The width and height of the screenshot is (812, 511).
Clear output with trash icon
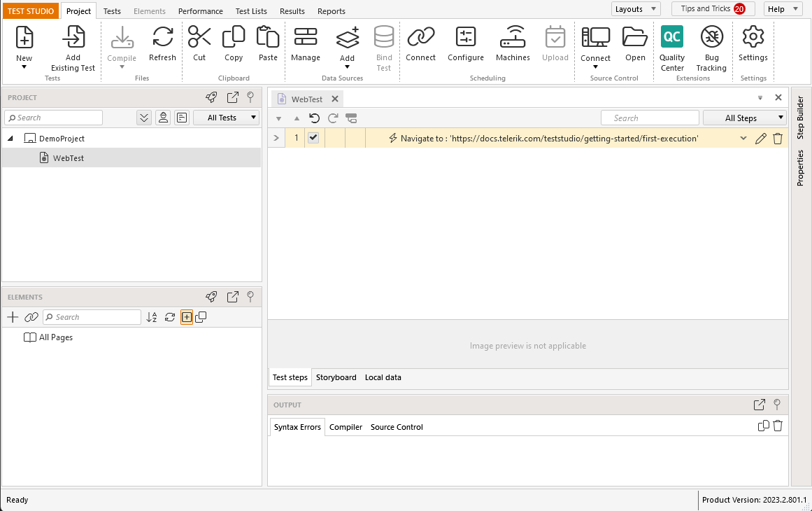click(x=778, y=426)
